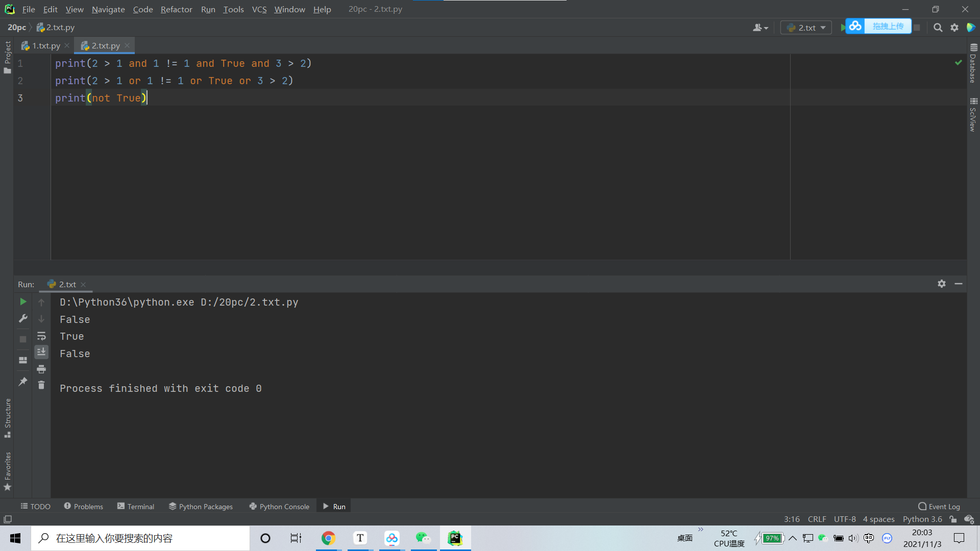
Task: Open Google Chrome from the taskbar
Action: tap(328, 538)
